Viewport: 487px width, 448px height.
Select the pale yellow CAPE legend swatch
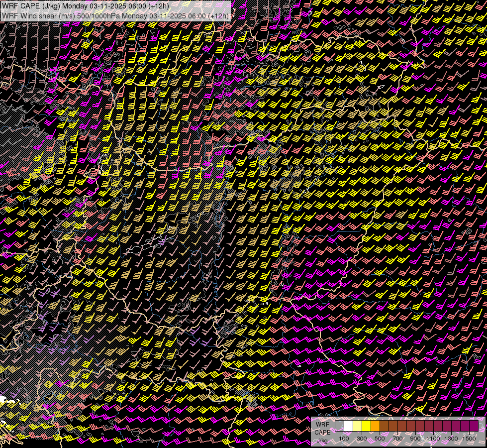[358, 426]
